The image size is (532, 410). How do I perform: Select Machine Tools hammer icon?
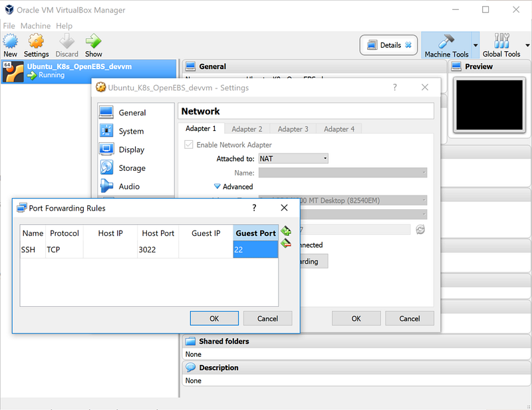446,41
